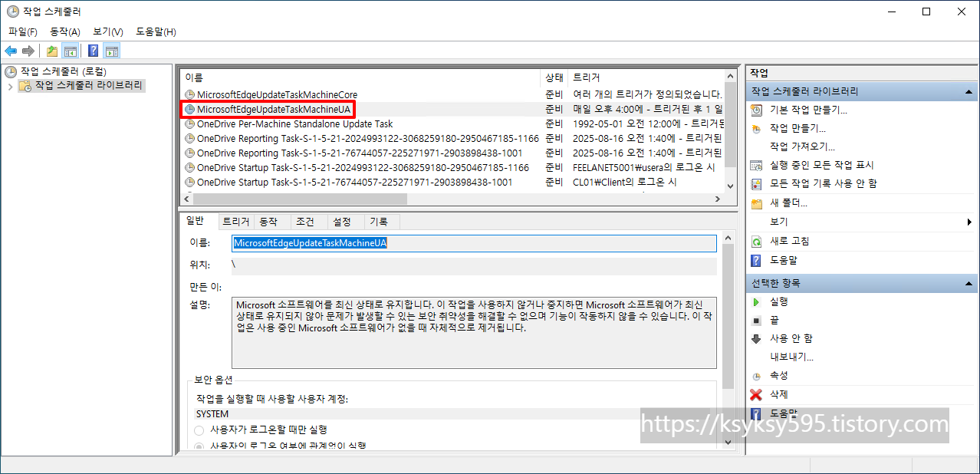Click the 실행 중인 모든 작업 표시 icon

point(757,166)
